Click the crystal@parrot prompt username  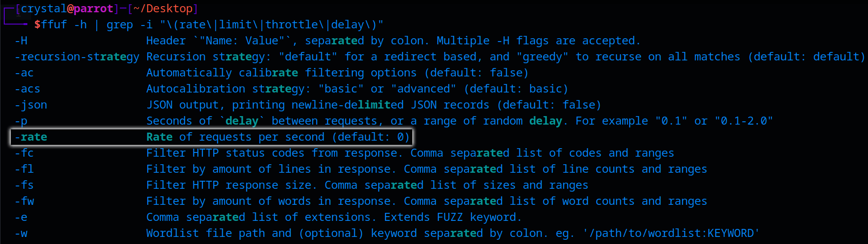(67, 8)
